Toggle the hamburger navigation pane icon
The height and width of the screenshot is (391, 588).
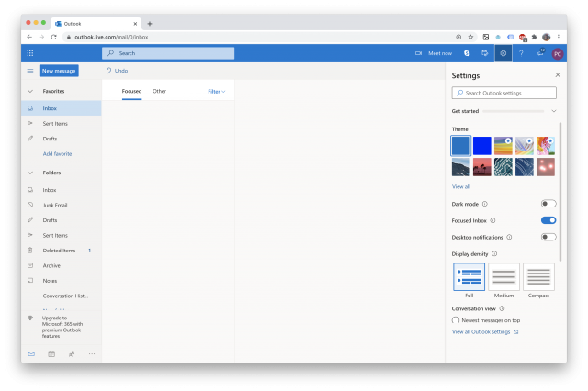click(x=30, y=71)
